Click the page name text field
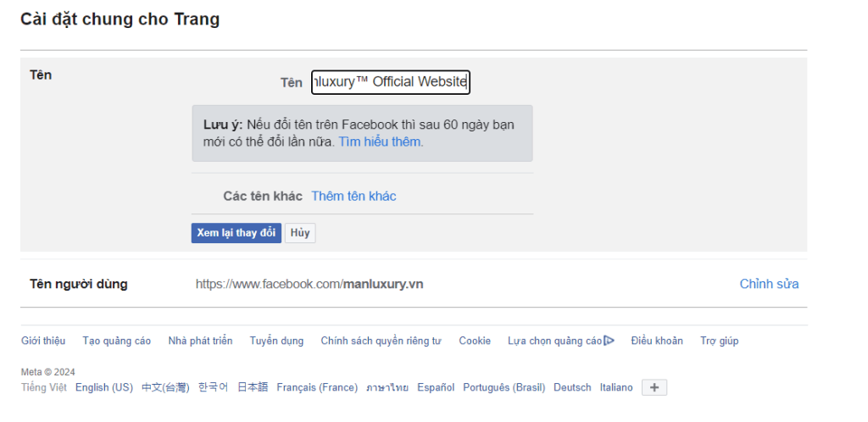Screen dimensions: 868x422 tap(390, 82)
